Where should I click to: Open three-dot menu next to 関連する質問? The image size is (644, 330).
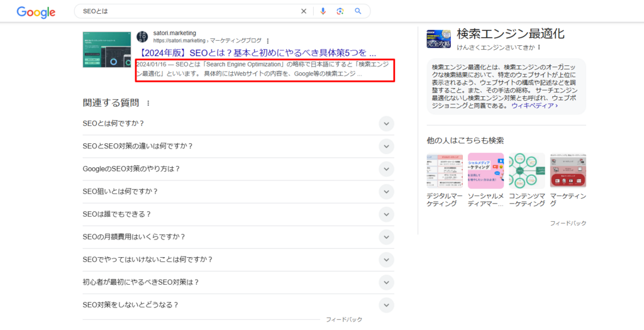[148, 103]
